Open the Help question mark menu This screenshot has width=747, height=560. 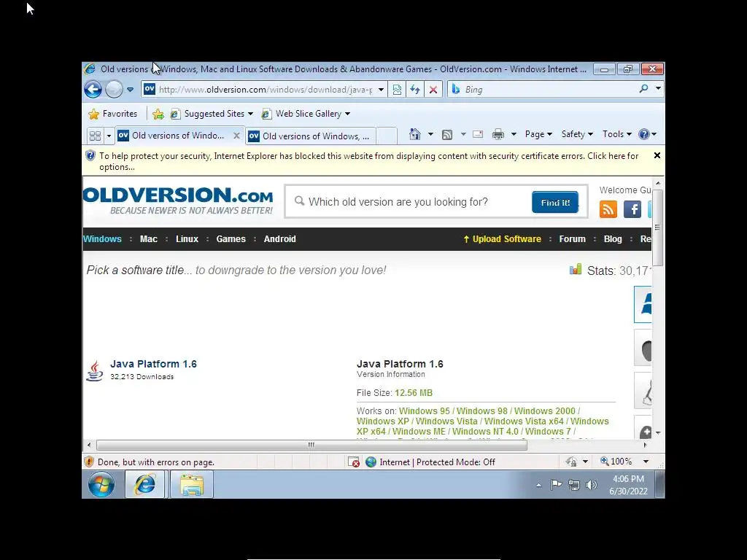click(x=648, y=134)
